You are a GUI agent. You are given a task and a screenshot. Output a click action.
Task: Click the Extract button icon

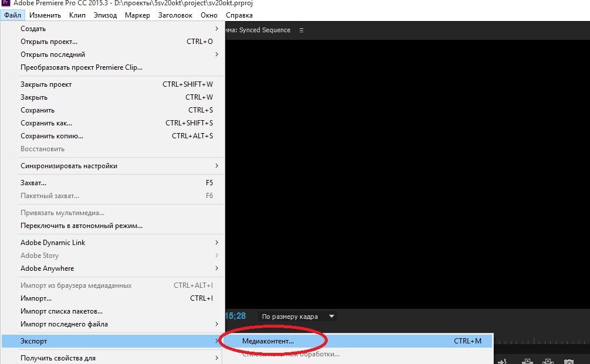[548, 362]
